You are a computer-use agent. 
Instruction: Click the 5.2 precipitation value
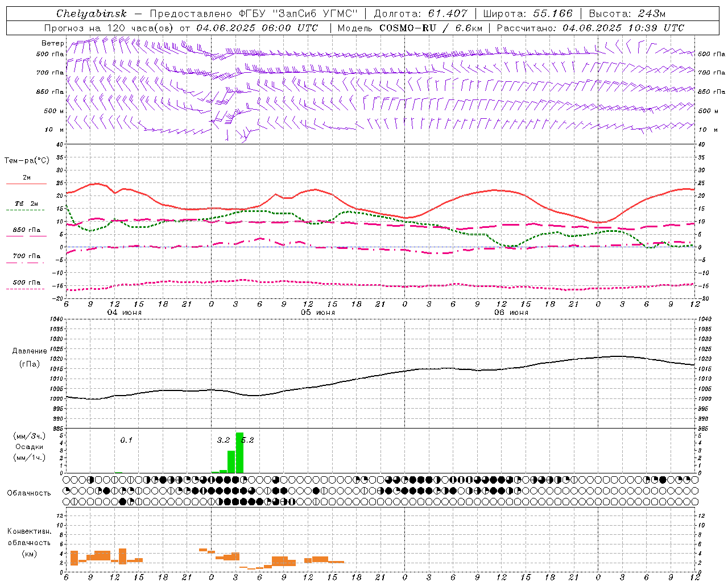247,440
